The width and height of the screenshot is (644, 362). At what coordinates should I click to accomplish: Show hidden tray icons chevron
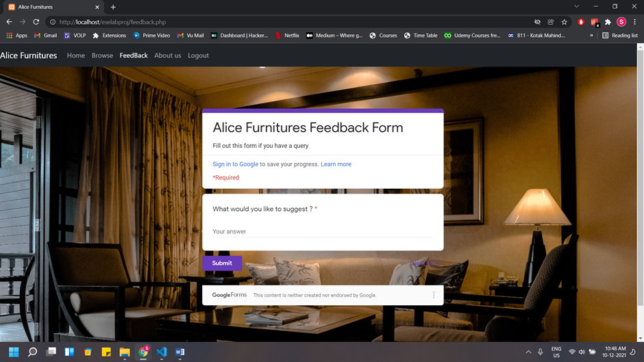529,352
